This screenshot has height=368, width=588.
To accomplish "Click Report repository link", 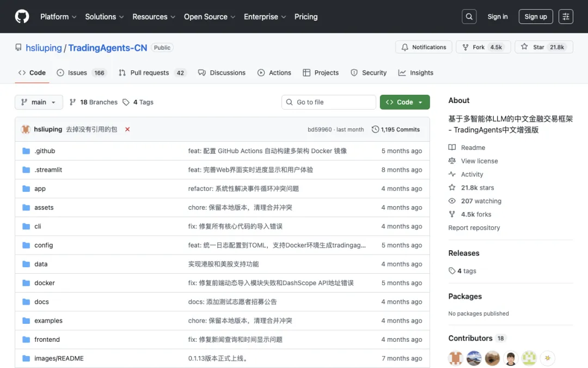I will [474, 227].
